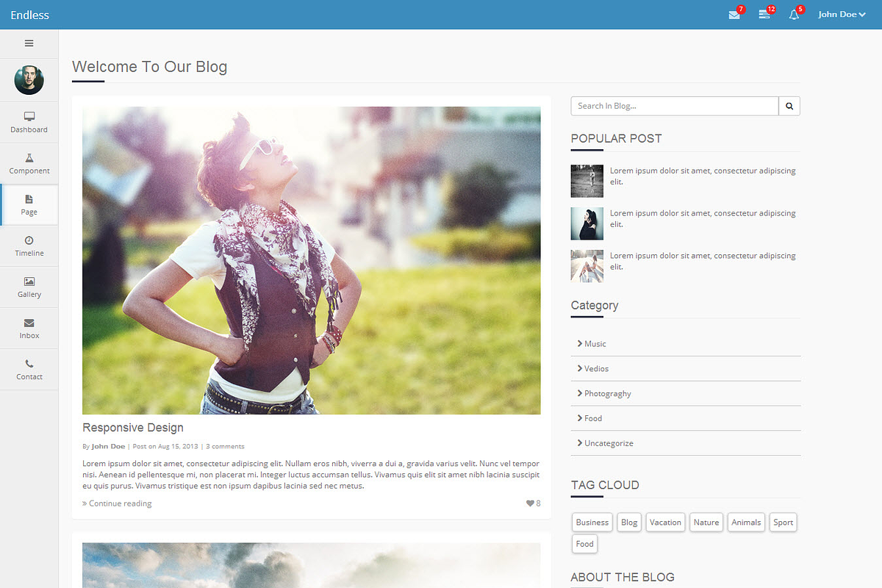Click the Endless brand logo
This screenshot has width=882, height=588.
(x=30, y=15)
